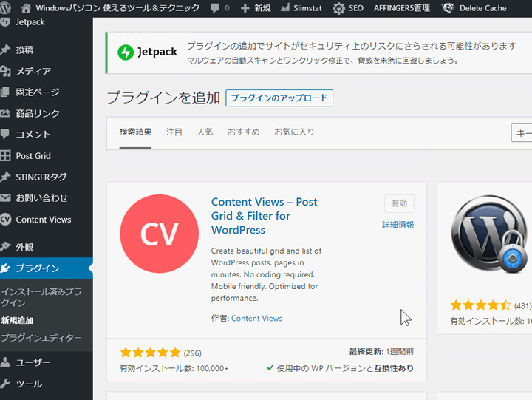Select the 検索結果 tab
Viewport: 532px width, 400px height.
click(135, 132)
